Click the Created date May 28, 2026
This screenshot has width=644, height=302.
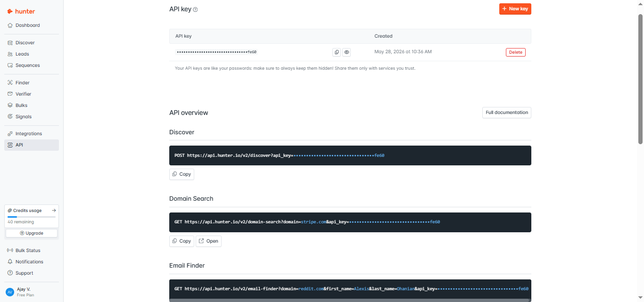pyautogui.click(x=403, y=52)
